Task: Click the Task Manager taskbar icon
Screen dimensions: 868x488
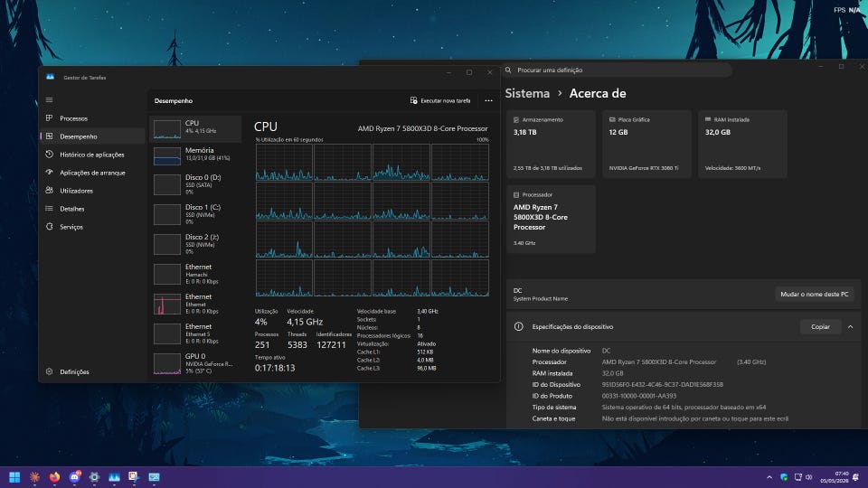Action: (x=114, y=477)
